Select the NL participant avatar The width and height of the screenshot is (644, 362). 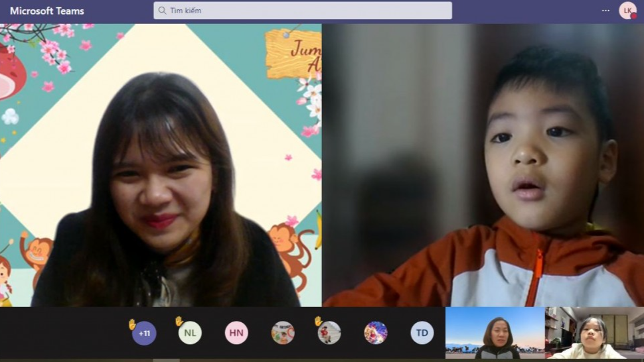point(190,333)
